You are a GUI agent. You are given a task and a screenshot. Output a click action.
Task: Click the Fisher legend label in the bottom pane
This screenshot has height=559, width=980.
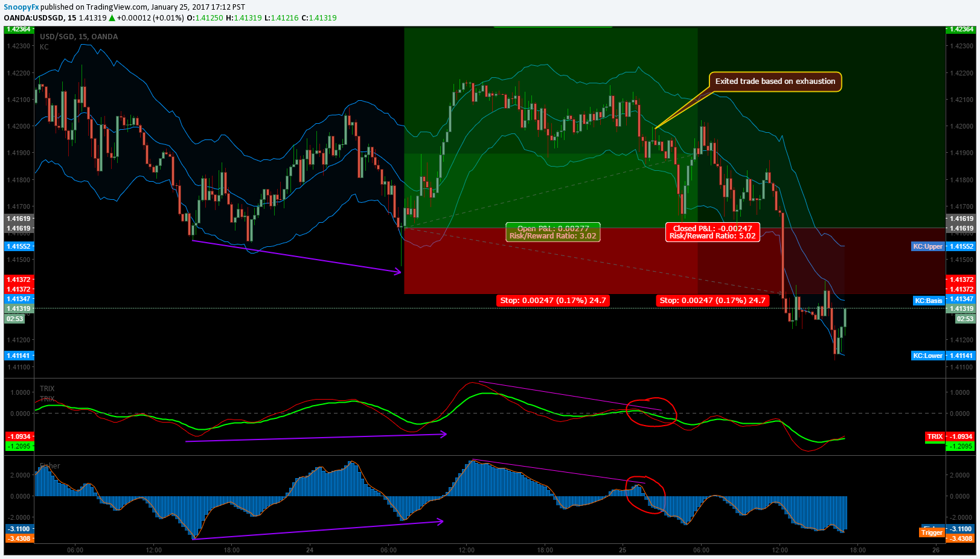[x=50, y=466]
